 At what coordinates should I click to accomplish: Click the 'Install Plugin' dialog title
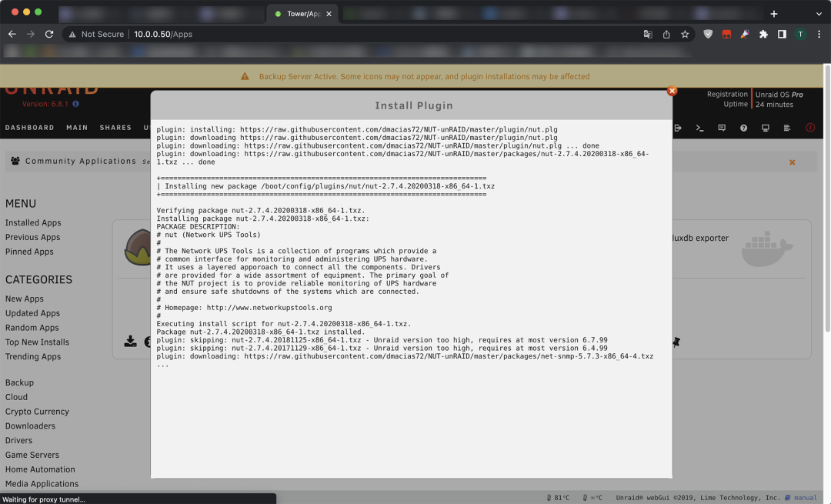pos(414,105)
